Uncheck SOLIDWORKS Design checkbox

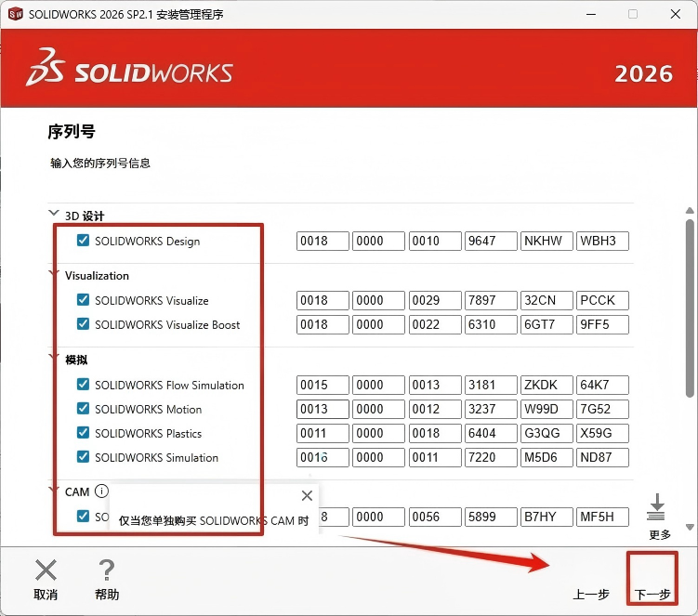84,241
